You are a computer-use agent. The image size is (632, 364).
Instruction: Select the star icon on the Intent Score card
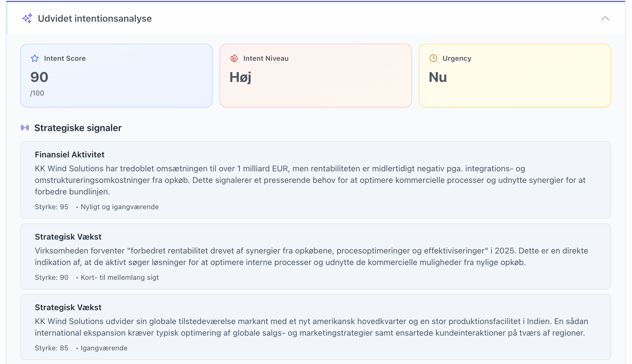click(35, 58)
